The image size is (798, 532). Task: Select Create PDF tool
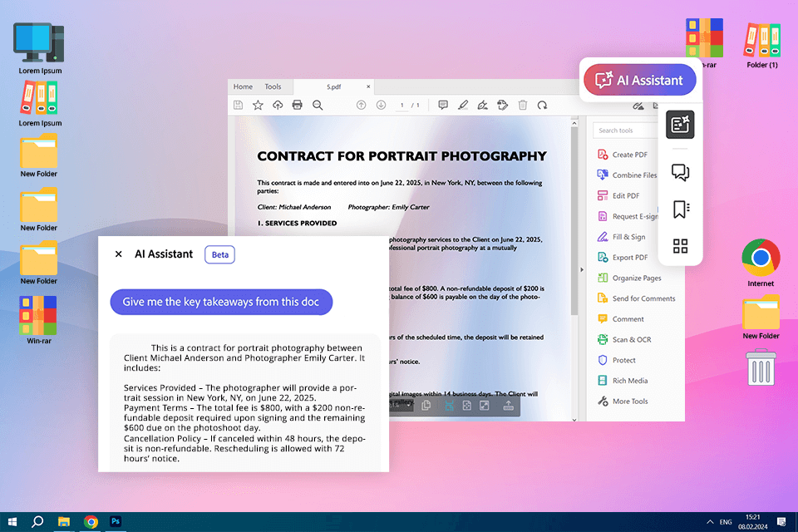[623, 155]
